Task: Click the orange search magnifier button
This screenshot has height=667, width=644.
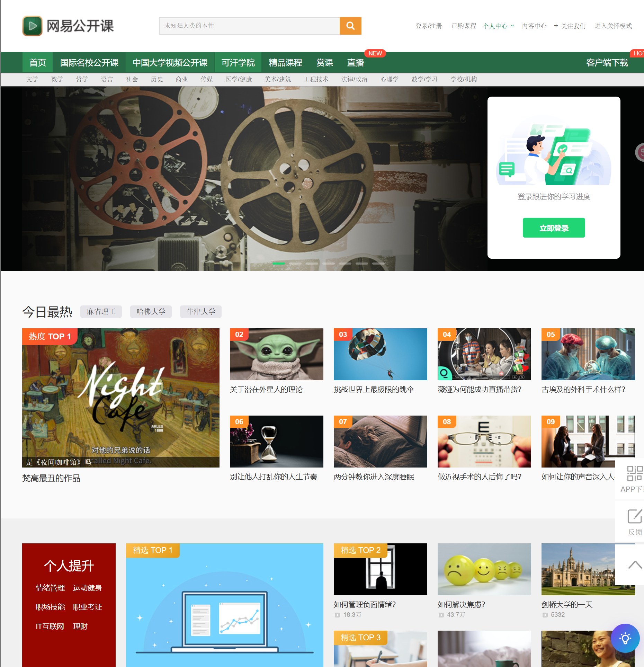Action: 350,26
